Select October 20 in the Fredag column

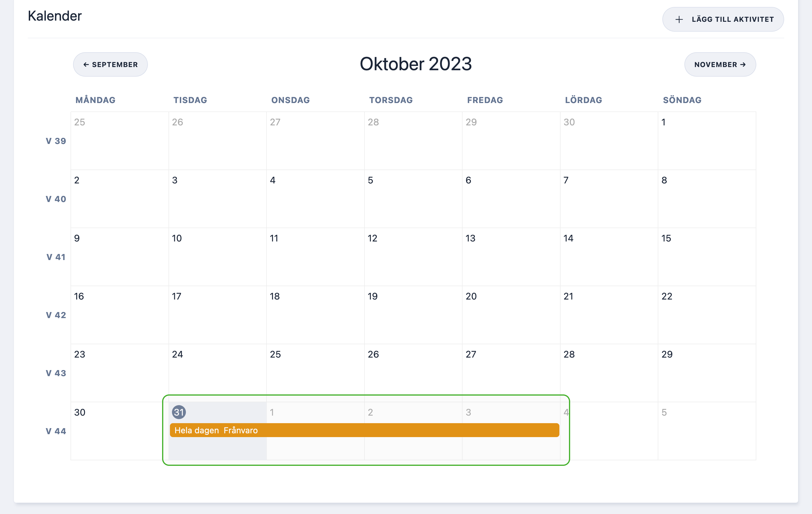pyautogui.click(x=511, y=315)
